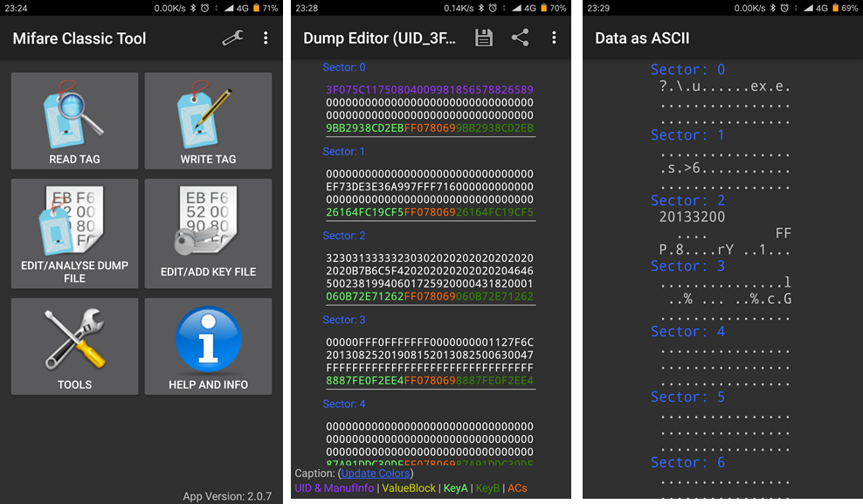Image resolution: width=863 pixels, height=504 pixels.
Task: Tap the Data as ASCII title
Action: click(642, 38)
